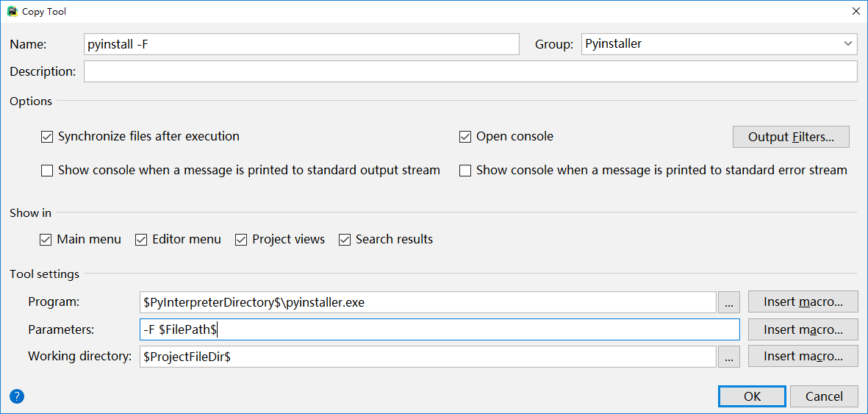Click the Program path input field
The image size is (868, 414).
coord(428,303)
